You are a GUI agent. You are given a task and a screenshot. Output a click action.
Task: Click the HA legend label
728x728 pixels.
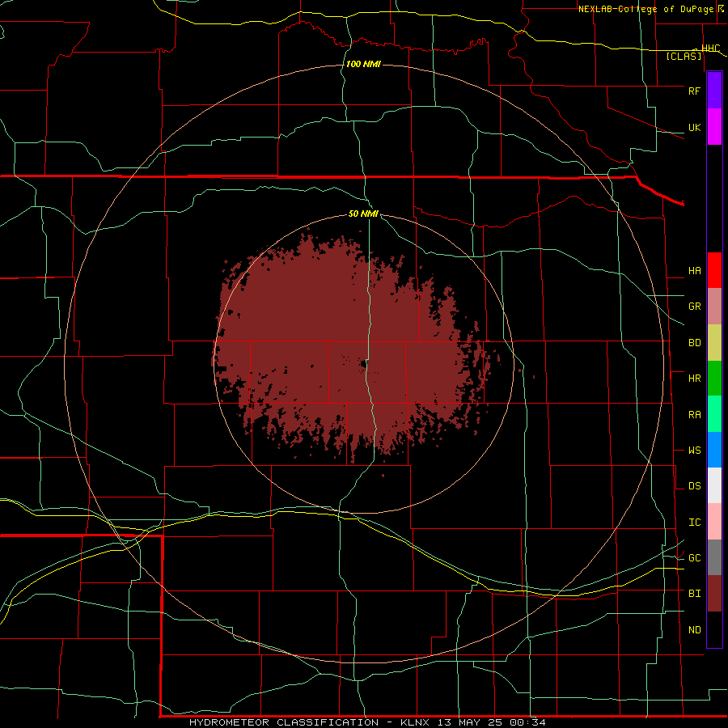694,271
